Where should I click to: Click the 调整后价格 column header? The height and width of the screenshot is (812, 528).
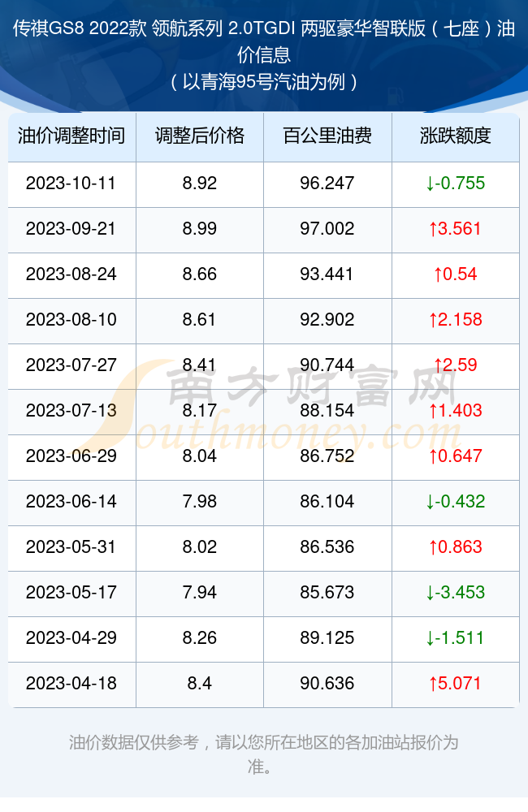[200, 136]
